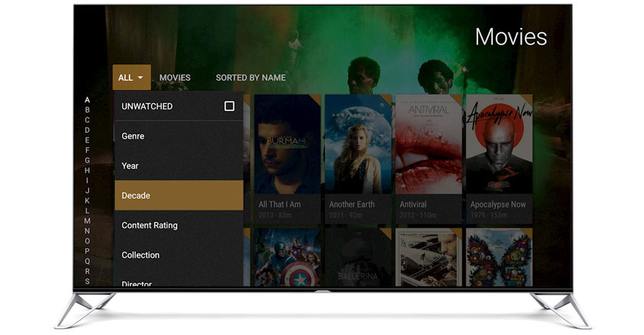644x335 pixels.
Task: Click the 2011 · 92m info
Action: (346, 215)
